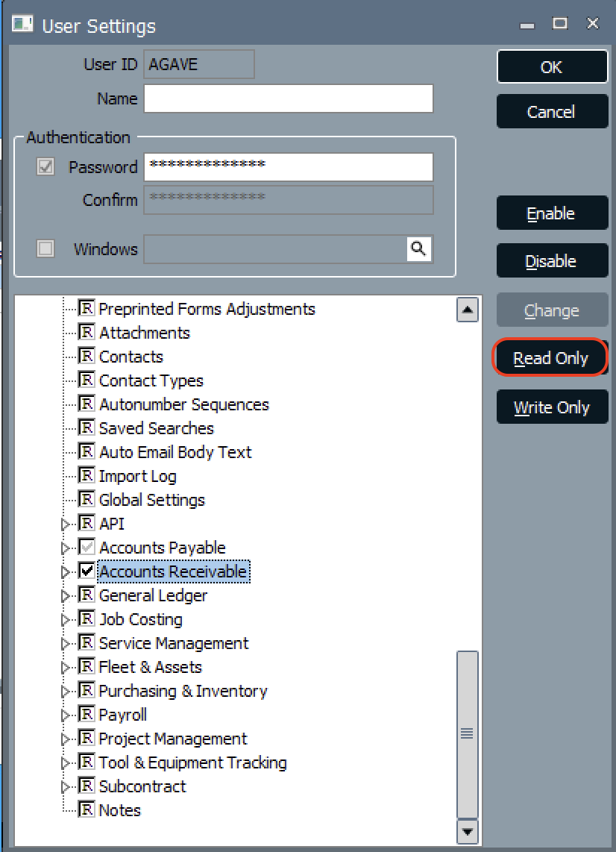Click the Read Only icon next to Notes

click(87, 809)
